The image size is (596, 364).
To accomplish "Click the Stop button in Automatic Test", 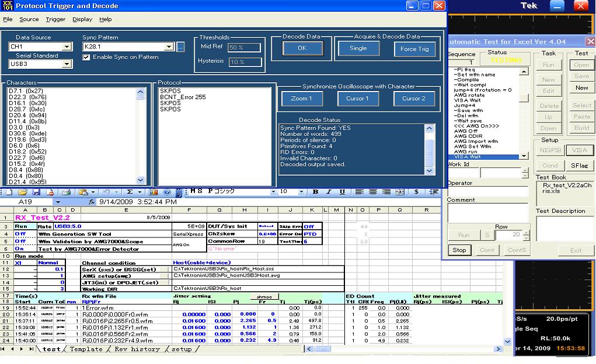I will 459,250.
